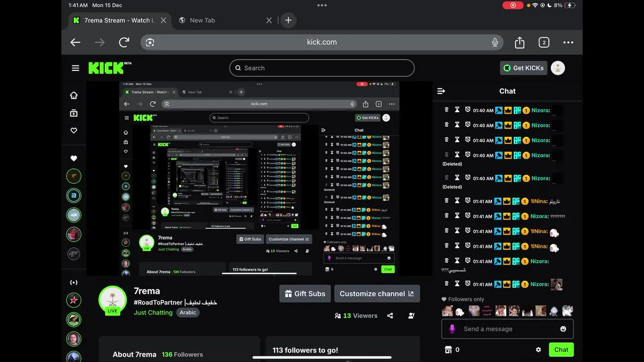Open Customize channel
This screenshot has width=644, height=362.
click(377, 294)
